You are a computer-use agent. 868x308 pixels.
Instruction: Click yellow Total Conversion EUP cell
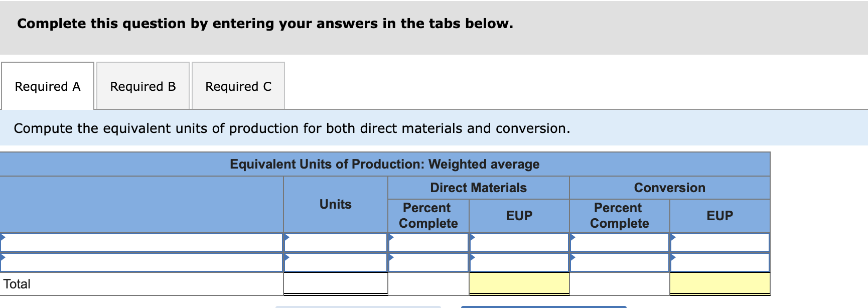[x=720, y=283]
